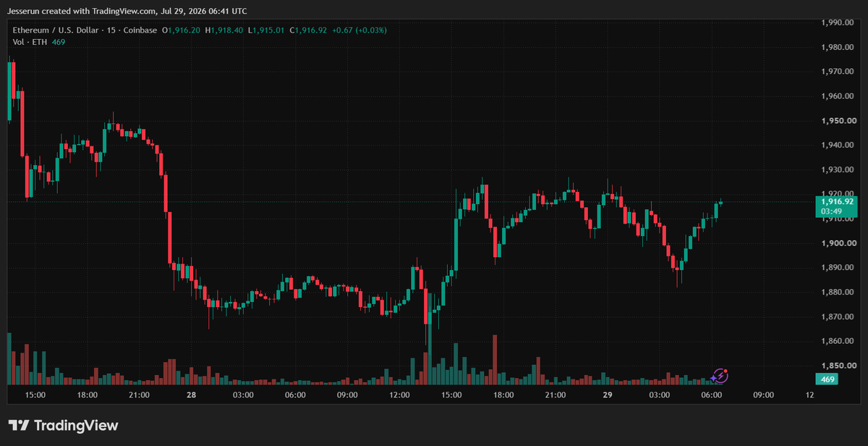Select the close value C1,916.92
Viewport: 868px width, 446px height.
309,30
